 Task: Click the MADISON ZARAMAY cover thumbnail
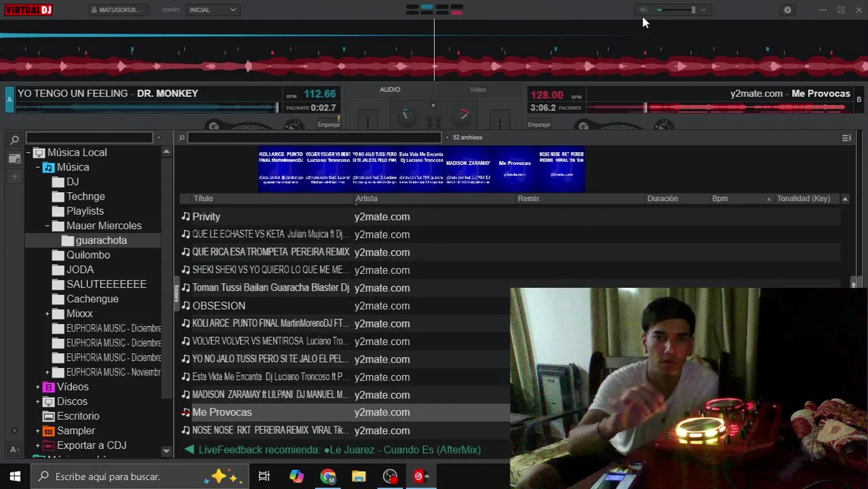coord(468,169)
